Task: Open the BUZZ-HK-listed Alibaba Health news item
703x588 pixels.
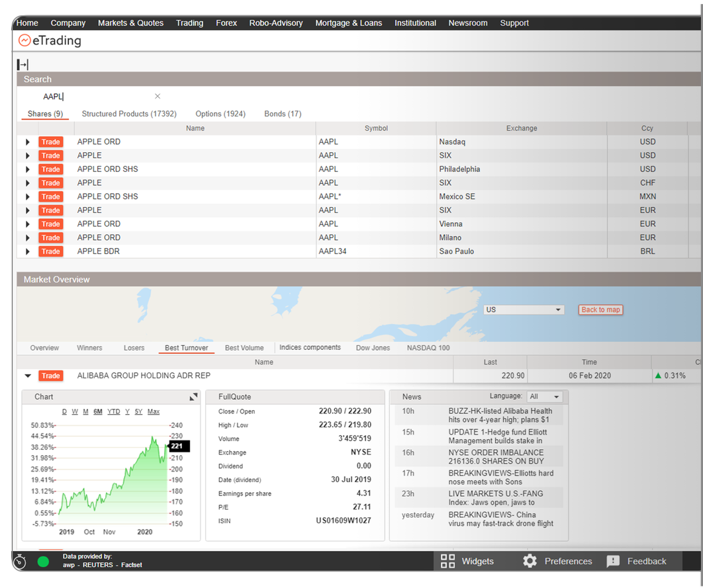Action: pos(500,415)
